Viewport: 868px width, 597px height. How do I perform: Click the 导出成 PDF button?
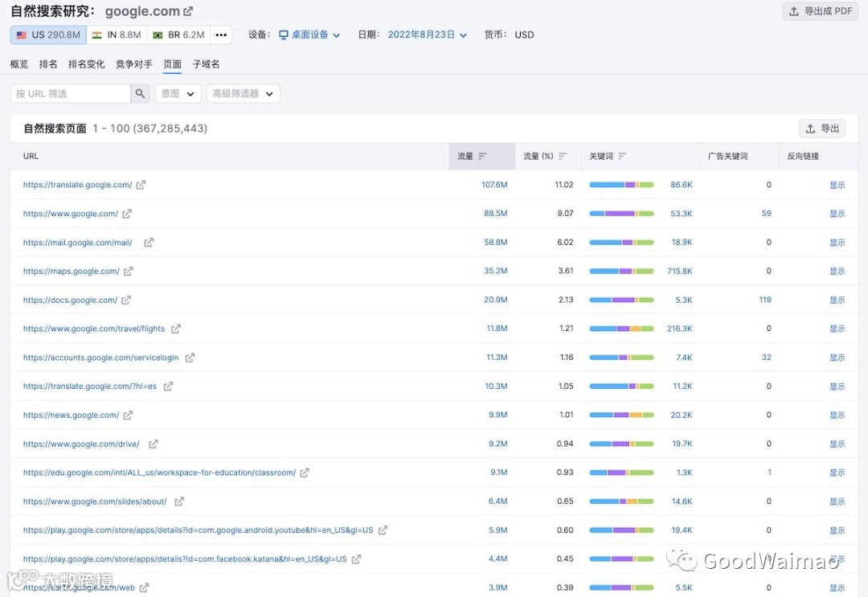pos(821,11)
